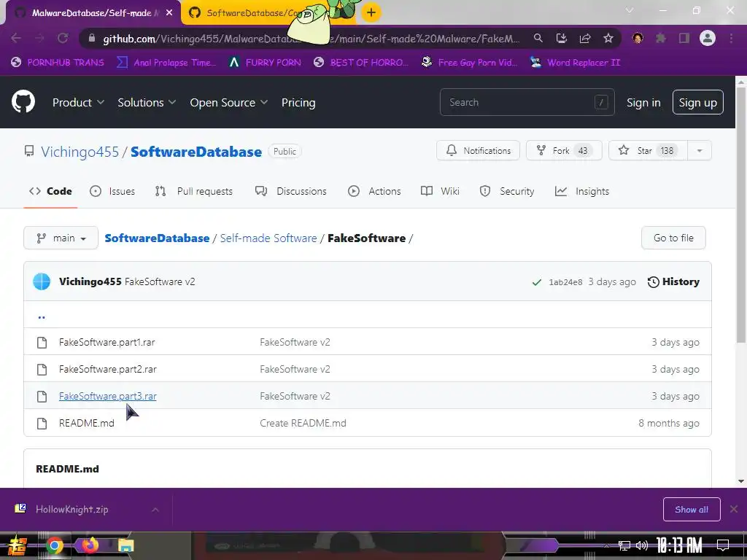Screen dimensions: 747x560
Task: Close the downloads bar
Action: pyautogui.click(x=734, y=509)
